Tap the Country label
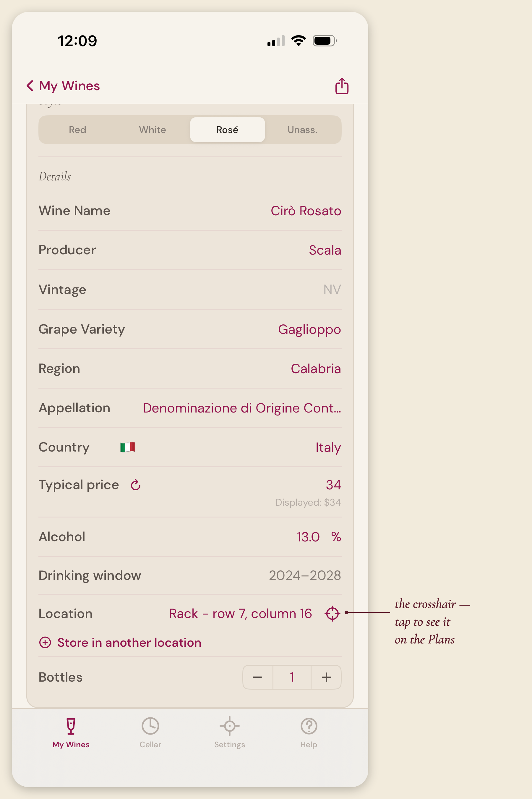 [x=64, y=447]
